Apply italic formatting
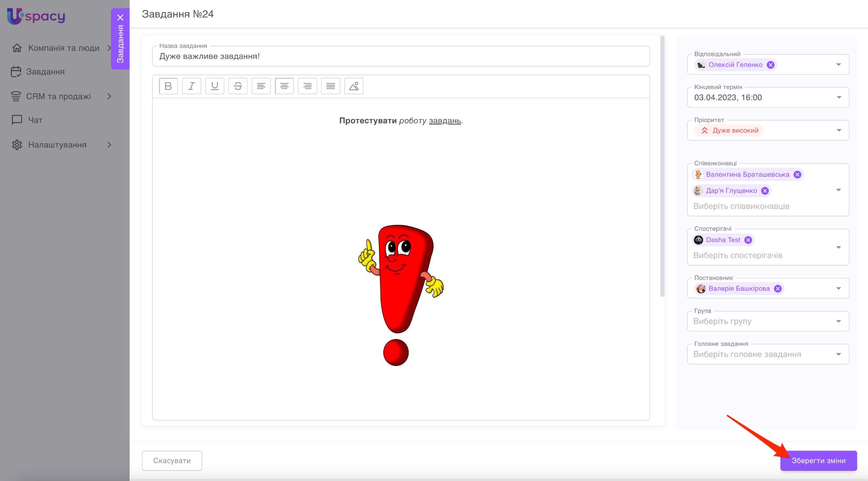868x481 pixels. click(x=191, y=86)
